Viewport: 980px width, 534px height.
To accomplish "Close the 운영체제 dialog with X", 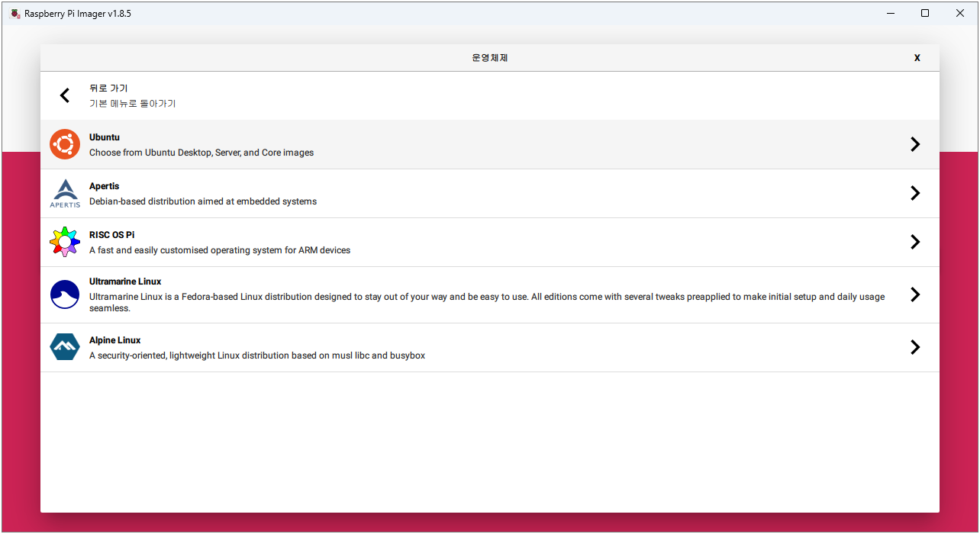I will tap(917, 58).
